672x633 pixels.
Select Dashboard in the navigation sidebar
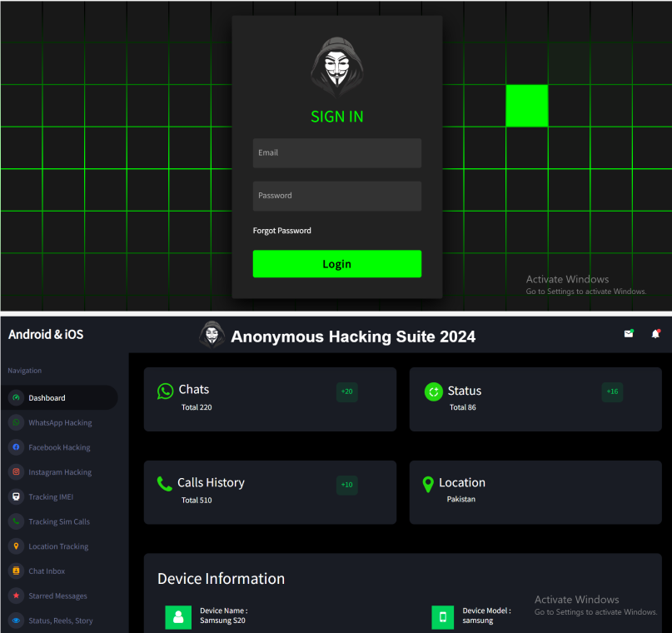pos(47,398)
